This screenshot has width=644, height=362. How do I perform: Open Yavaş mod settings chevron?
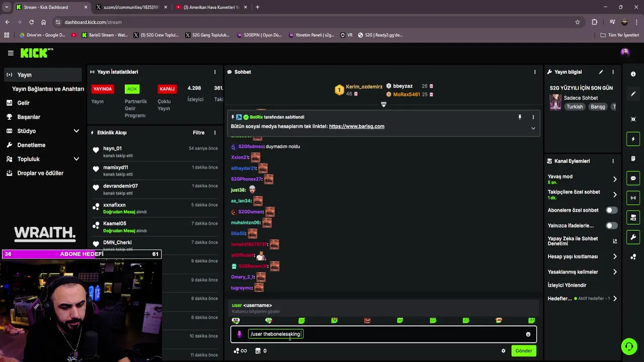point(615,179)
